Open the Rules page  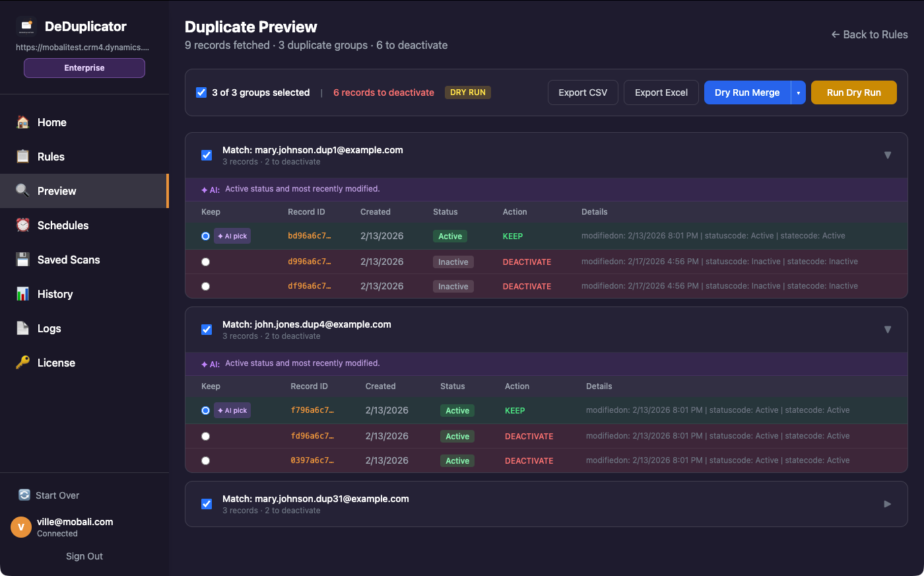pyautogui.click(x=84, y=157)
